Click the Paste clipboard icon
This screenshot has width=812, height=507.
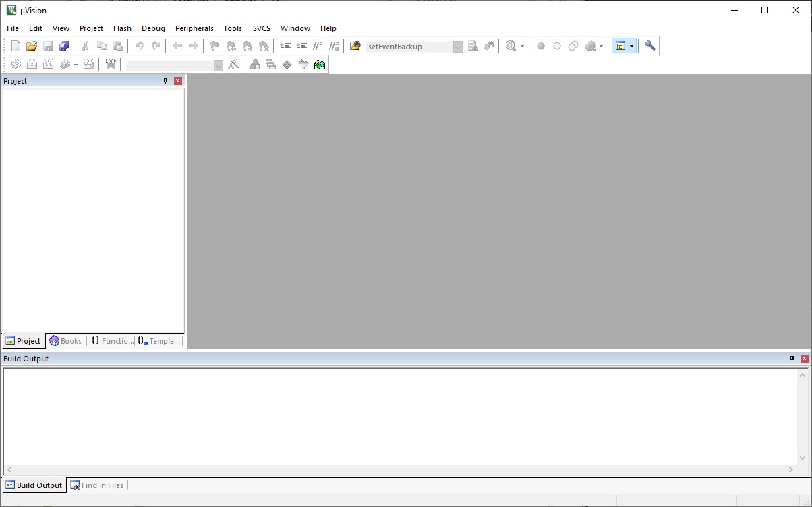tap(118, 46)
